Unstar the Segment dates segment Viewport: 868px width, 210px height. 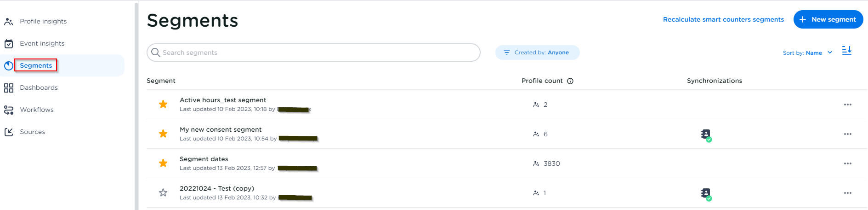pos(163,163)
